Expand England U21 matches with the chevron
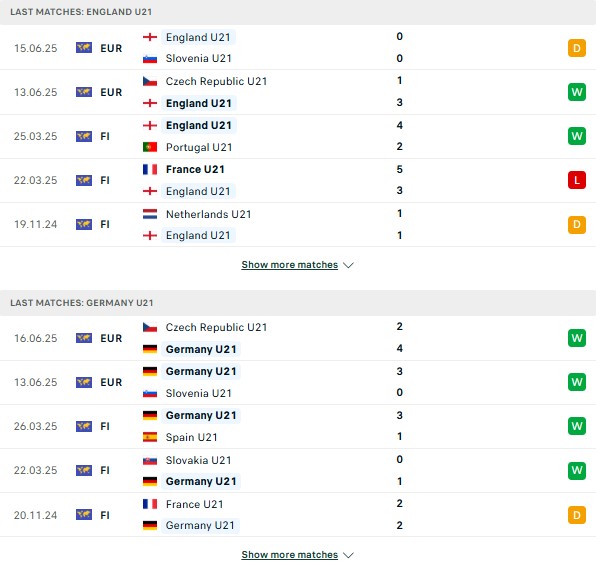The height and width of the screenshot is (579, 596). click(x=348, y=265)
